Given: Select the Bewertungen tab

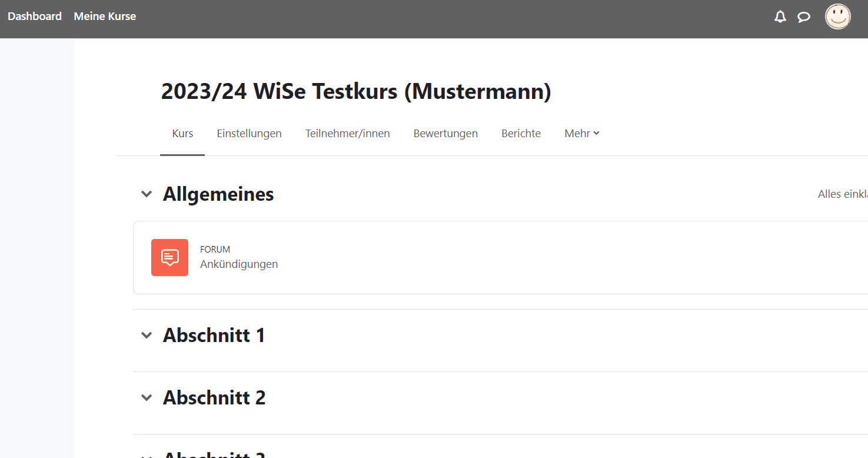Looking at the screenshot, I should [x=445, y=133].
